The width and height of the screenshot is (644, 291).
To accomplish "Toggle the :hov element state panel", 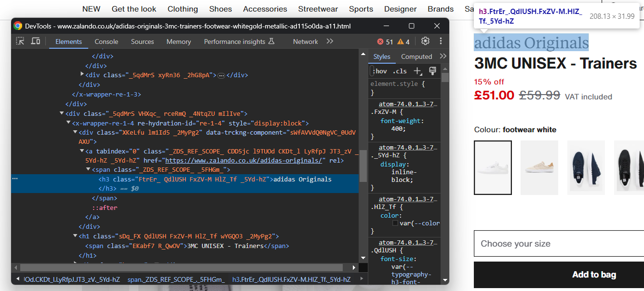I will click(x=379, y=71).
